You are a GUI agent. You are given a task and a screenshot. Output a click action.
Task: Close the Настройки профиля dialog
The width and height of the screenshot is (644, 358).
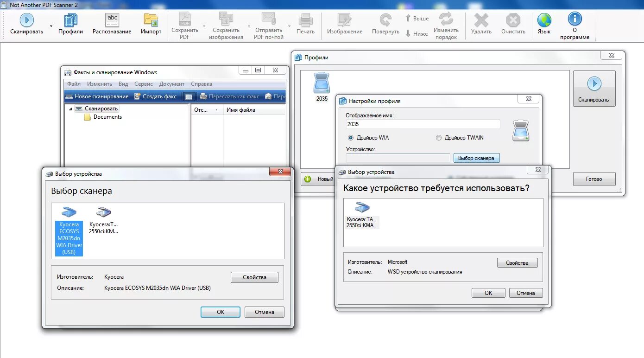coord(529,99)
